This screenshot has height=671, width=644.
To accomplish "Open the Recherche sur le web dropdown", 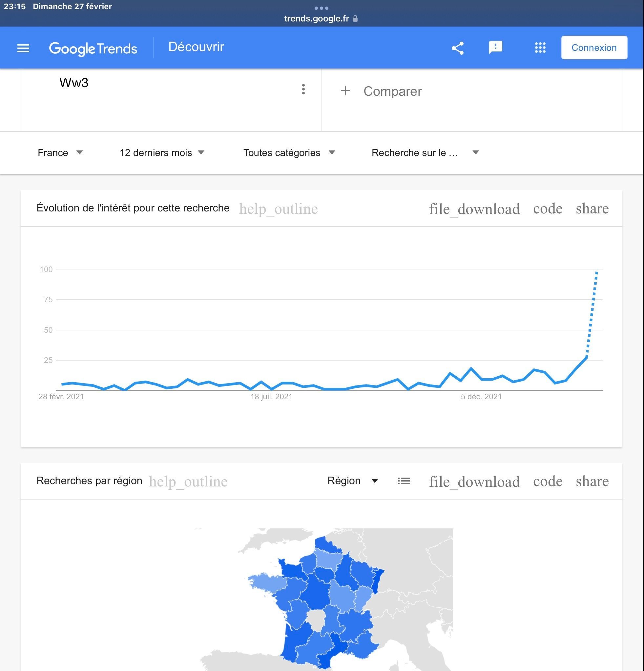I will point(425,153).
